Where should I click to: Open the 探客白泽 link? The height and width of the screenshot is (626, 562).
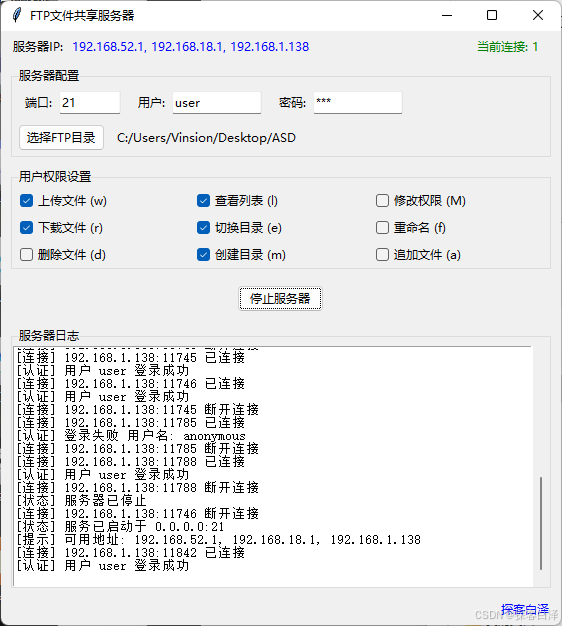tap(525, 610)
